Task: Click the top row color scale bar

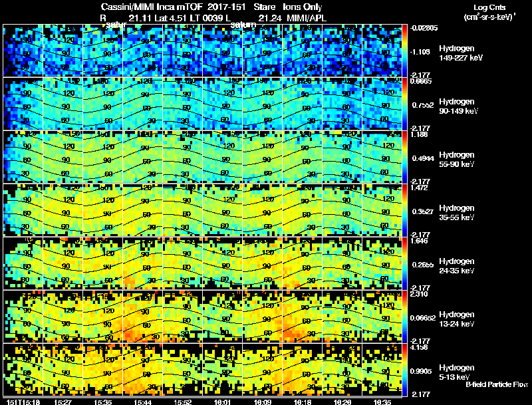Action: [405, 51]
